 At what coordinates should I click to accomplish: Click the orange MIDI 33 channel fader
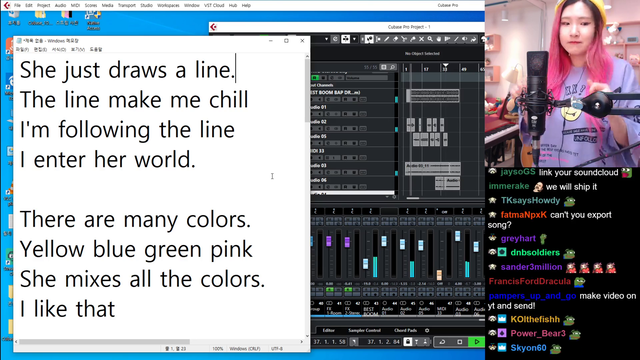439,274
